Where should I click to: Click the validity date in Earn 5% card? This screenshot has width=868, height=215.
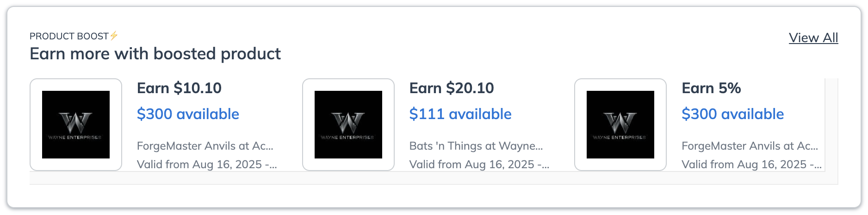751,164
